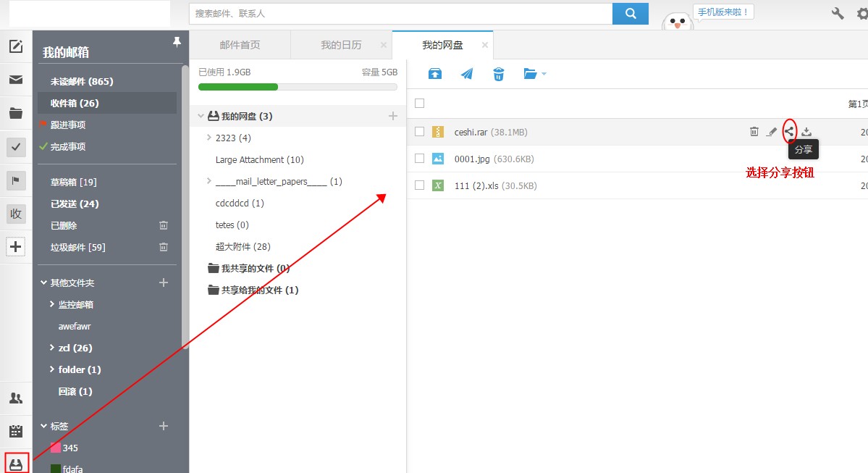Image resolution: width=868 pixels, height=473 pixels.
Task: Switch to the 我的日历 tab
Action: pos(341,45)
